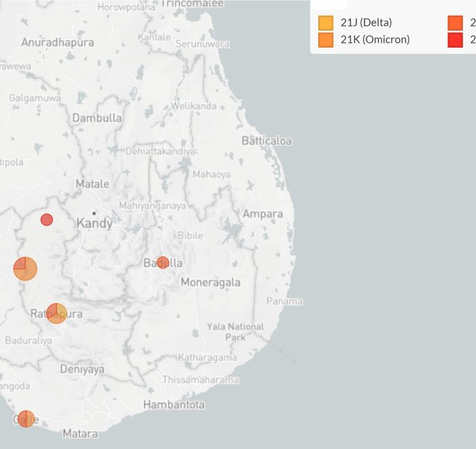This screenshot has height=449, width=476.
Task: Click the pie marker on Ratnapura
Action: point(56,313)
